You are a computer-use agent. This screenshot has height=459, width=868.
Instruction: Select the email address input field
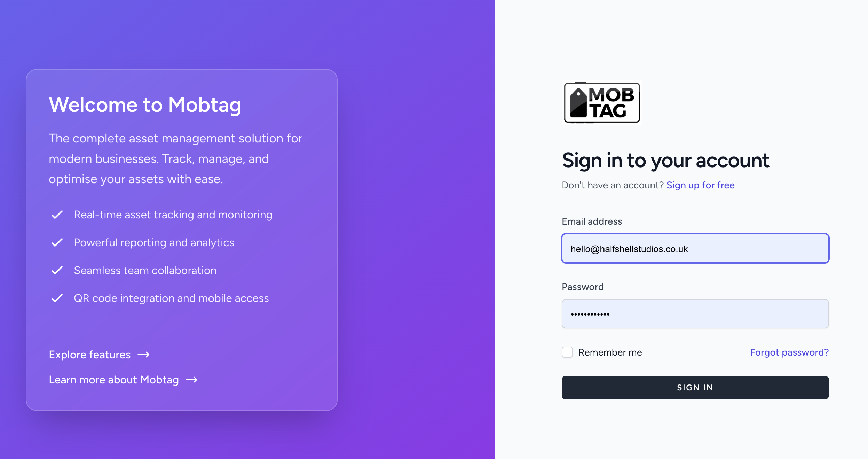pyautogui.click(x=695, y=248)
